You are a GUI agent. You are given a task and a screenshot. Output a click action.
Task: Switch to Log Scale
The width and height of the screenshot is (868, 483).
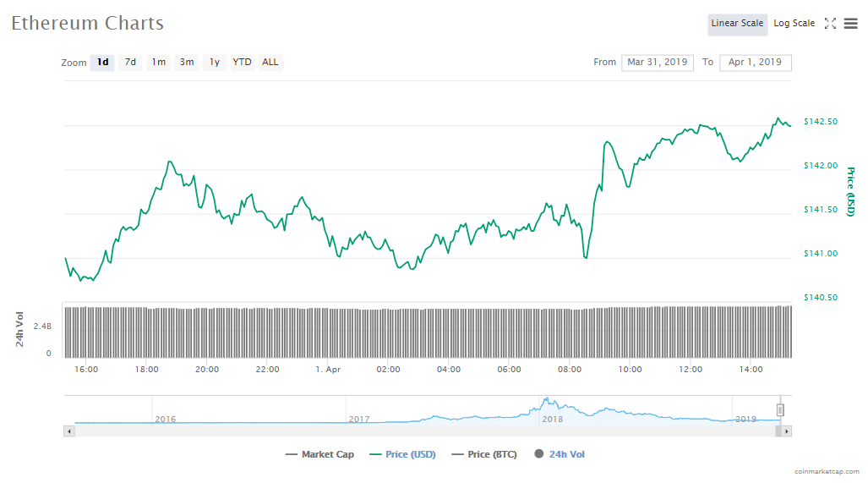pyautogui.click(x=794, y=24)
